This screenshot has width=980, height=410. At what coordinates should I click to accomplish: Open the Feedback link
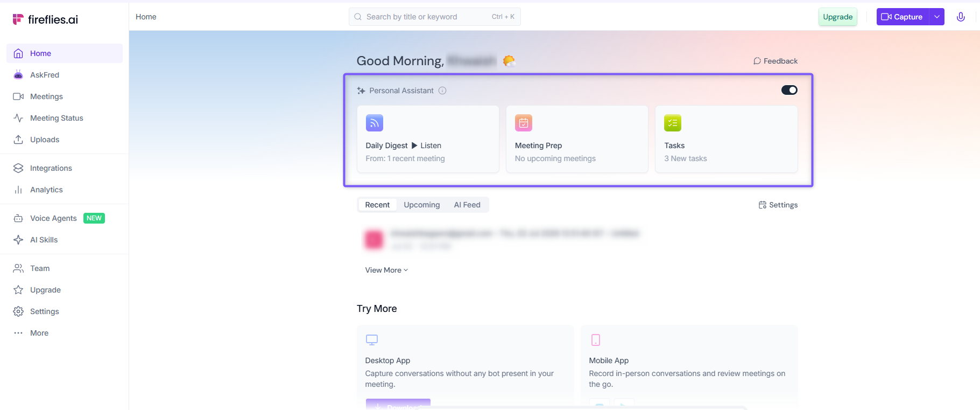pyautogui.click(x=775, y=61)
